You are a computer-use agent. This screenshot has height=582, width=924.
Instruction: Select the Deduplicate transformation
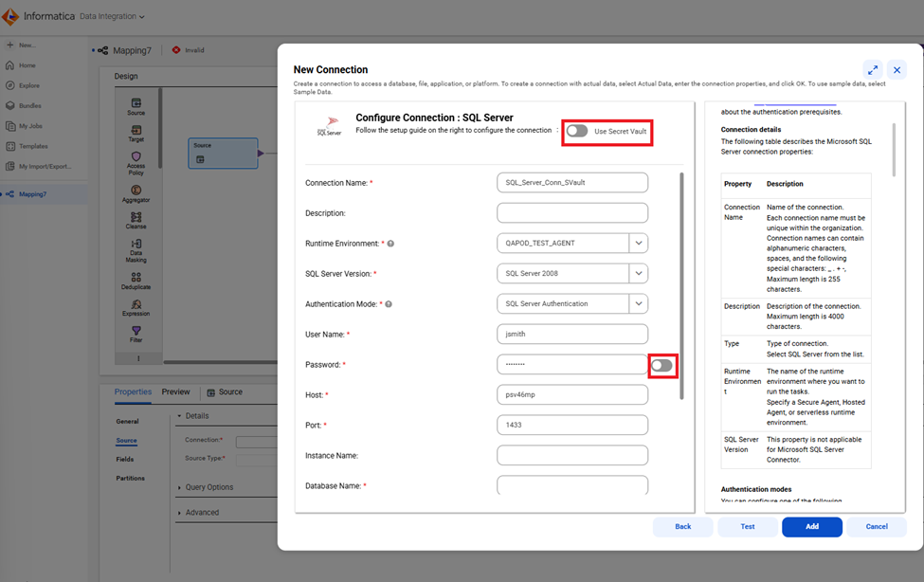136,281
